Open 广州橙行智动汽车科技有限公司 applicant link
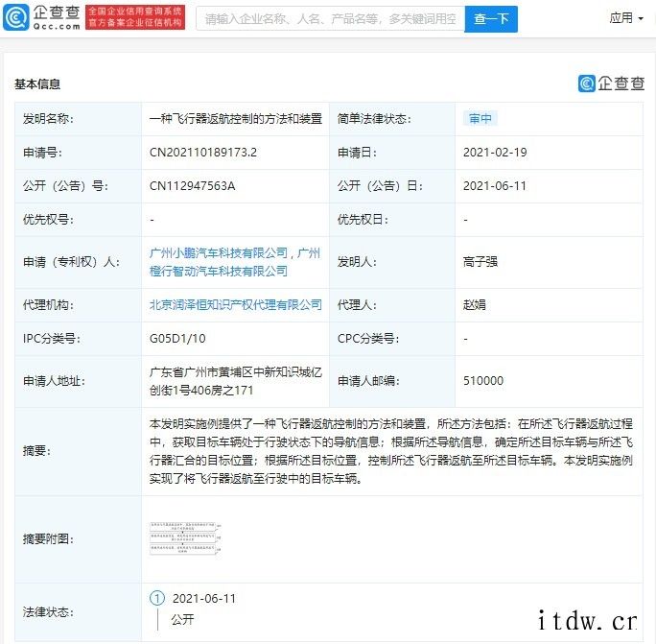The width and height of the screenshot is (656, 644). [x=235, y=263]
